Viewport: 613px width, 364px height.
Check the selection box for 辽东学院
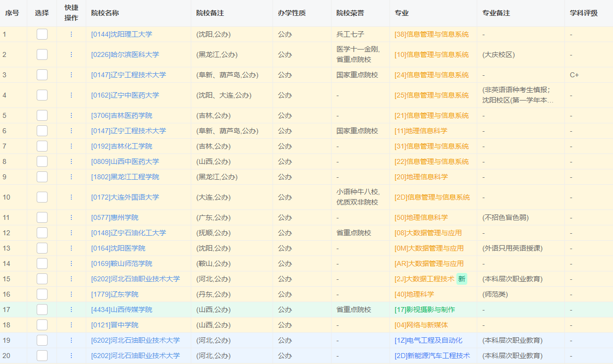[x=42, y=294]
